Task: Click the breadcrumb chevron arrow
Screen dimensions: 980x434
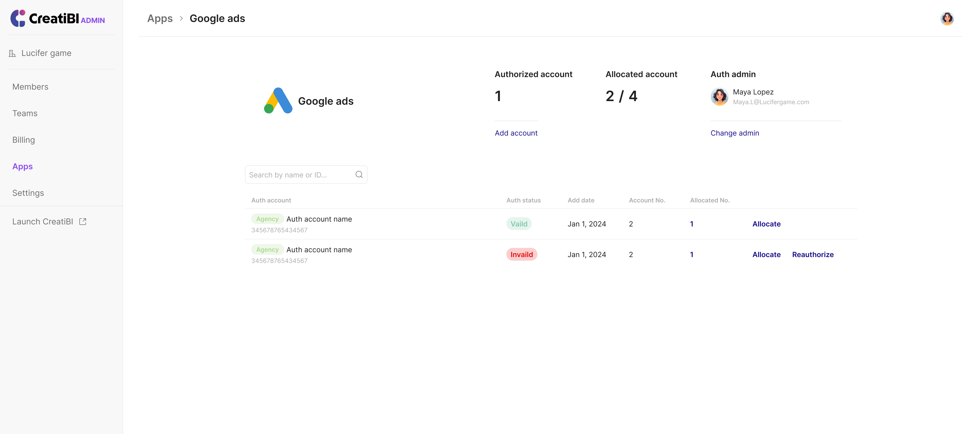Action: coord(181,18)
